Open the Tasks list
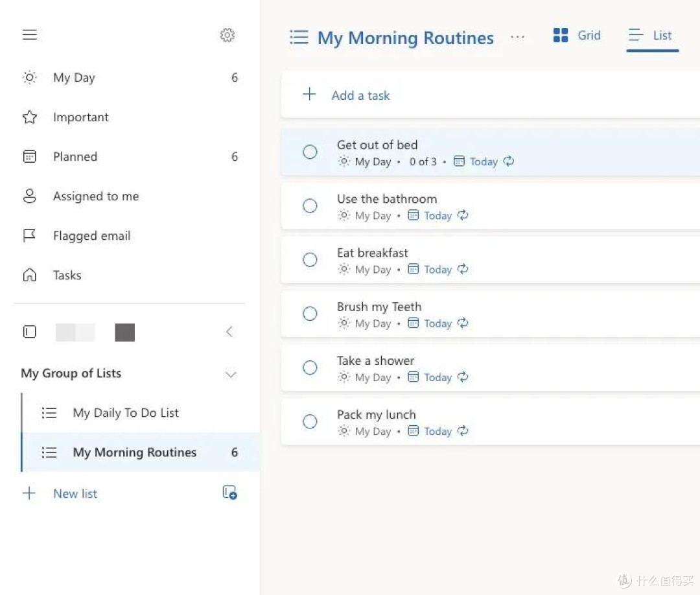Viewport: 700px width, 595px height. 130,275
